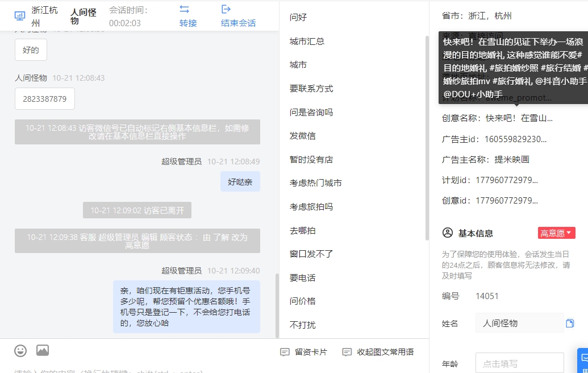Click the 转接 transfer arrows icon
Viewport: 588px width, 373px height.
(184, 9)
